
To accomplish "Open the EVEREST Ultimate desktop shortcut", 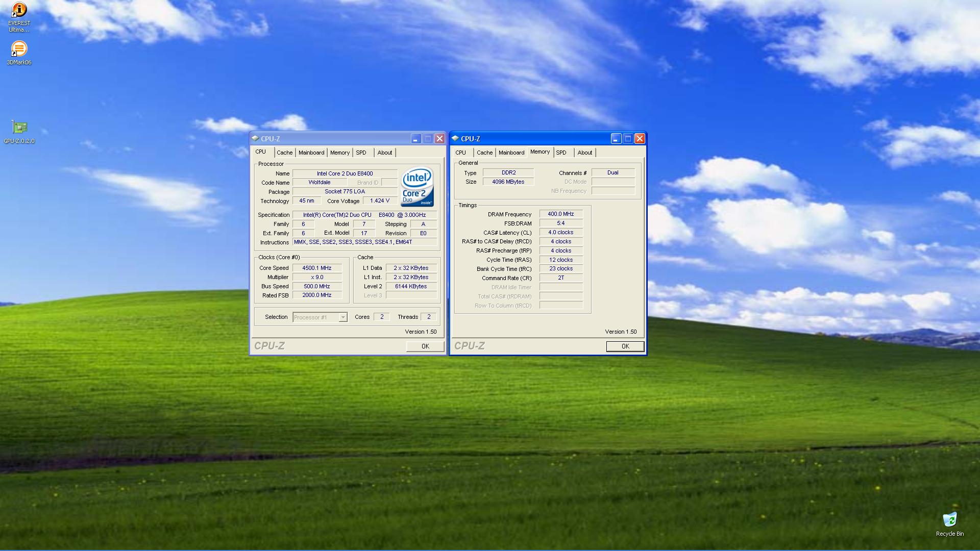I will coord(19,17).
